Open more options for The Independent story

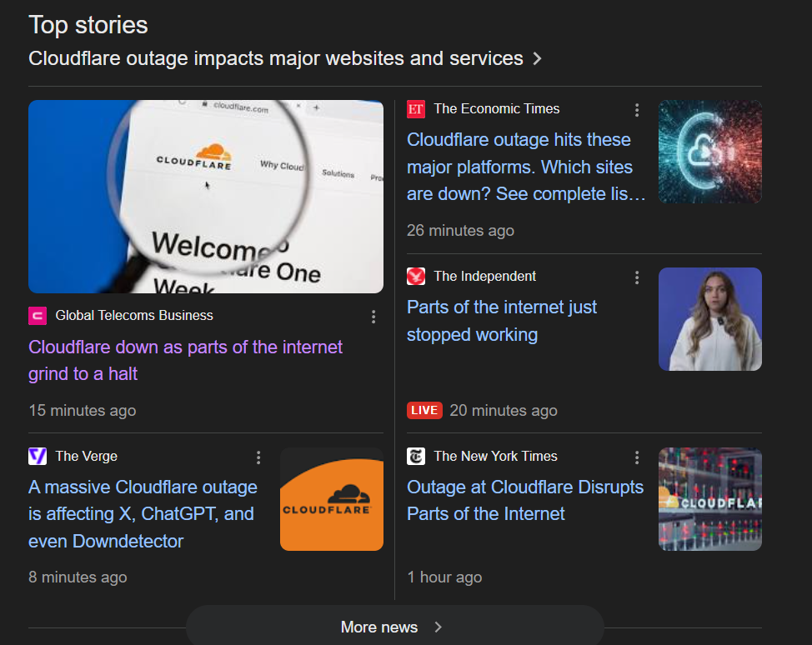click(637, 277)
